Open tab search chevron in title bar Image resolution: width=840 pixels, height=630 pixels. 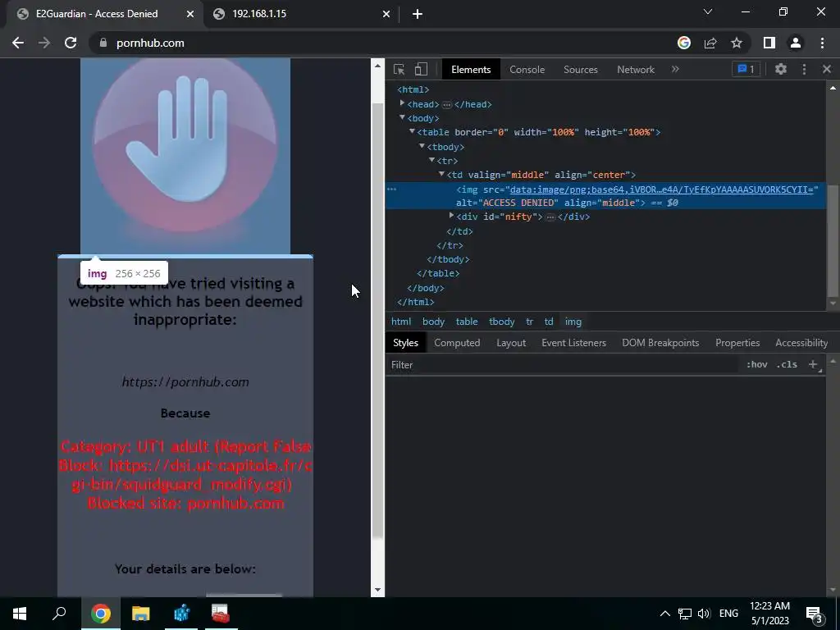click(x=708, y=11)
